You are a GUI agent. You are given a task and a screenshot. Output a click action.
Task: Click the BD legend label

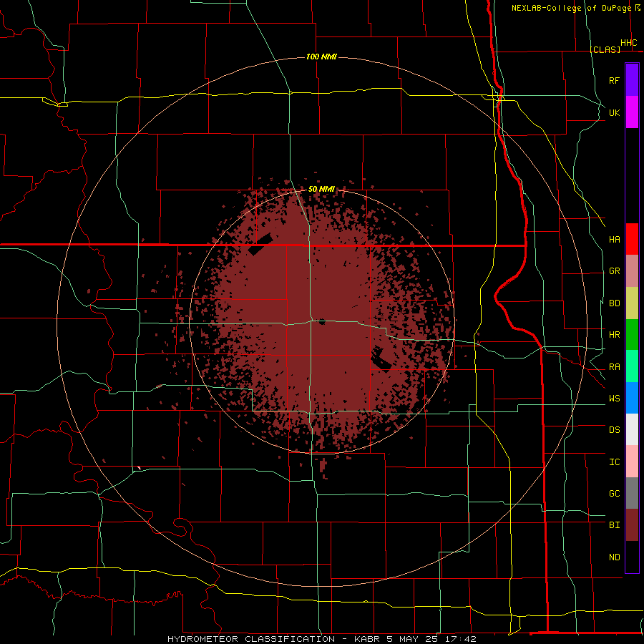click(615, 303)
